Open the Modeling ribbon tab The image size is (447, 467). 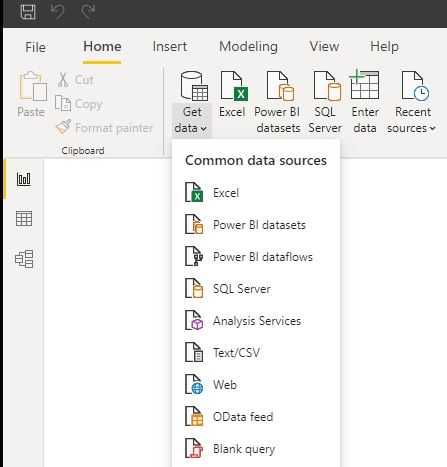click(248, 46)
